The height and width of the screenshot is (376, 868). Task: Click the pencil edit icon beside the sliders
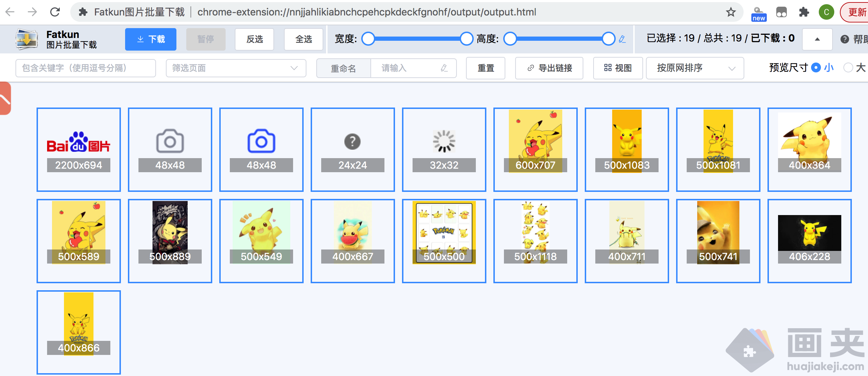[622, 39]
